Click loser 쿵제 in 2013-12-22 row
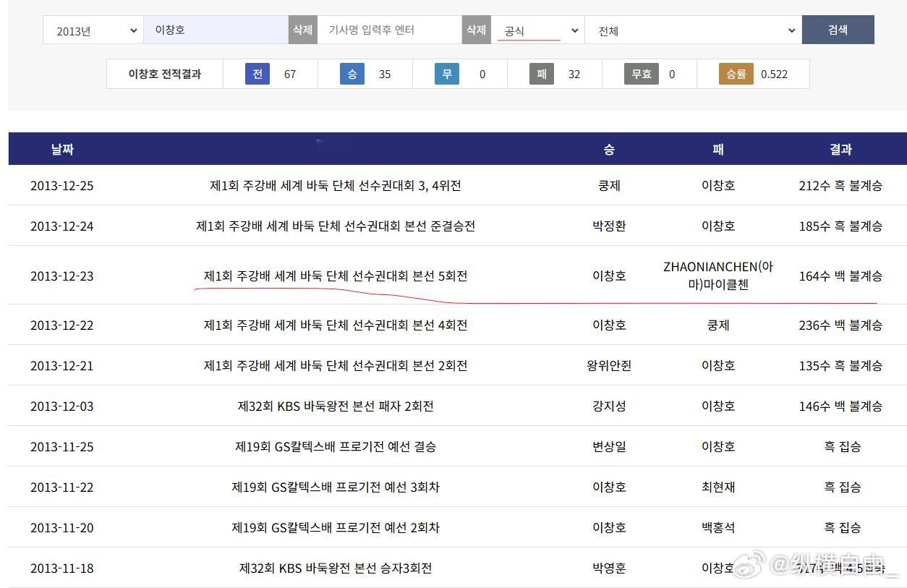 click(x=718, y=325)
